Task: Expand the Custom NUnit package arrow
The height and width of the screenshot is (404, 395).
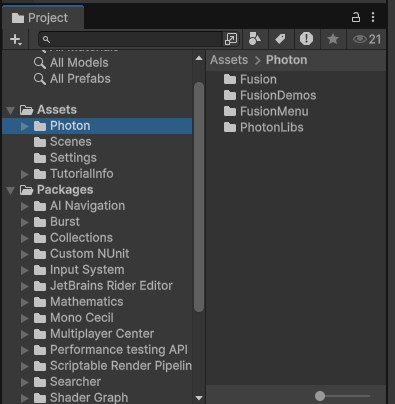Action: click(24, 254)
